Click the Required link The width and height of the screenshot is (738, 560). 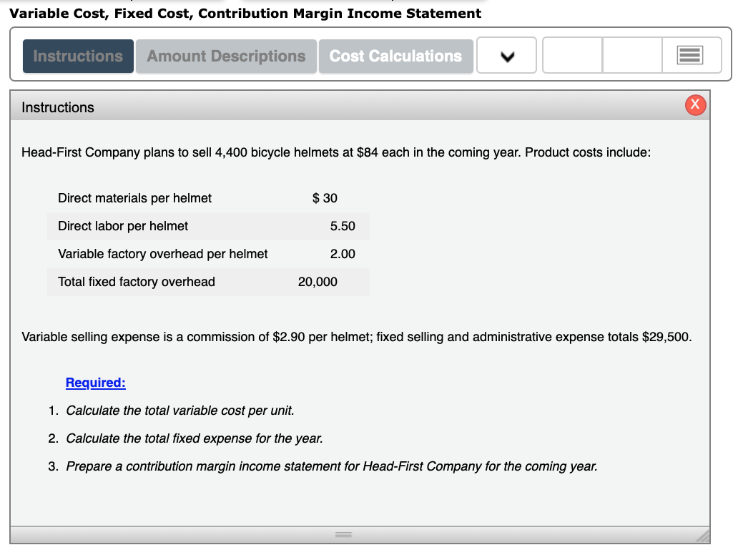pyautogui.click(x=95, y=383)
